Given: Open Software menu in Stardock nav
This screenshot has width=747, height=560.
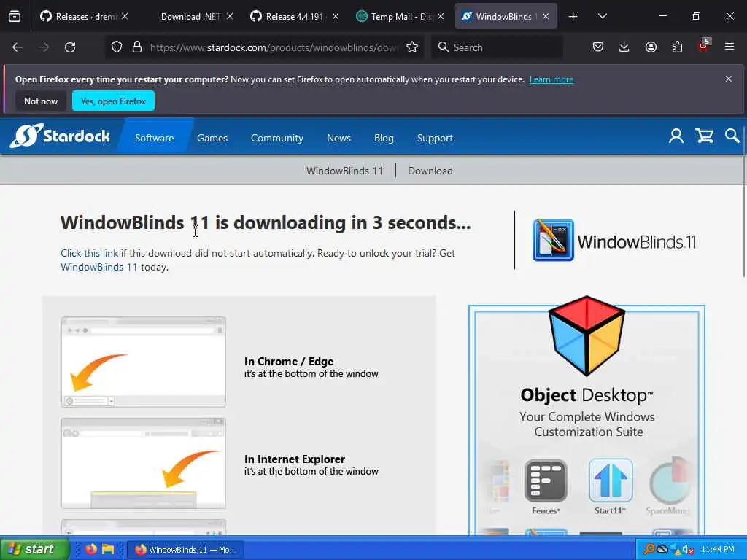Looking at the screenshot, I should [154, 138].
